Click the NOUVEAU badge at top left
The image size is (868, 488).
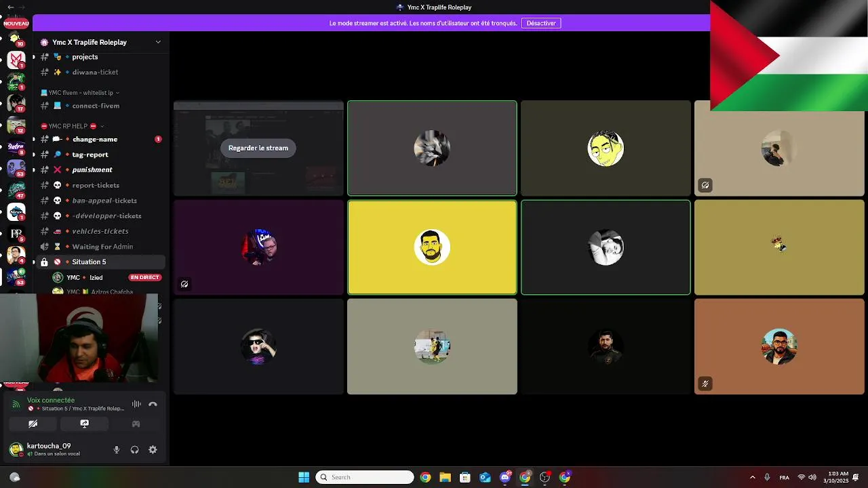point(16,23)
